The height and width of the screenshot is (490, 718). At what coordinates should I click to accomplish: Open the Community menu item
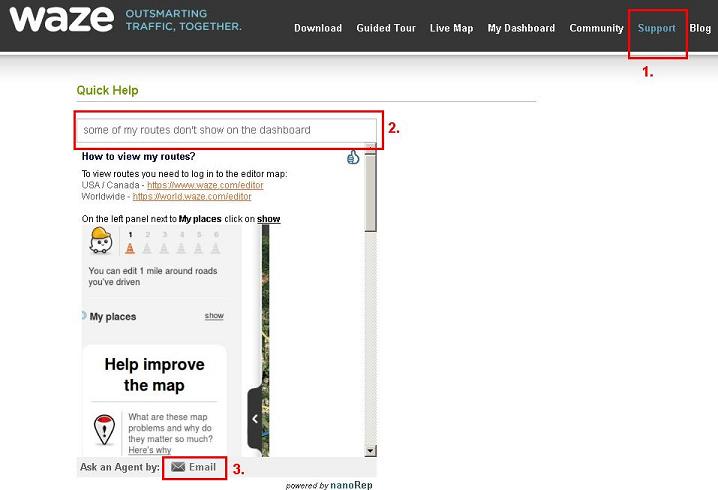pyautogui.click(x=597, y=28)
